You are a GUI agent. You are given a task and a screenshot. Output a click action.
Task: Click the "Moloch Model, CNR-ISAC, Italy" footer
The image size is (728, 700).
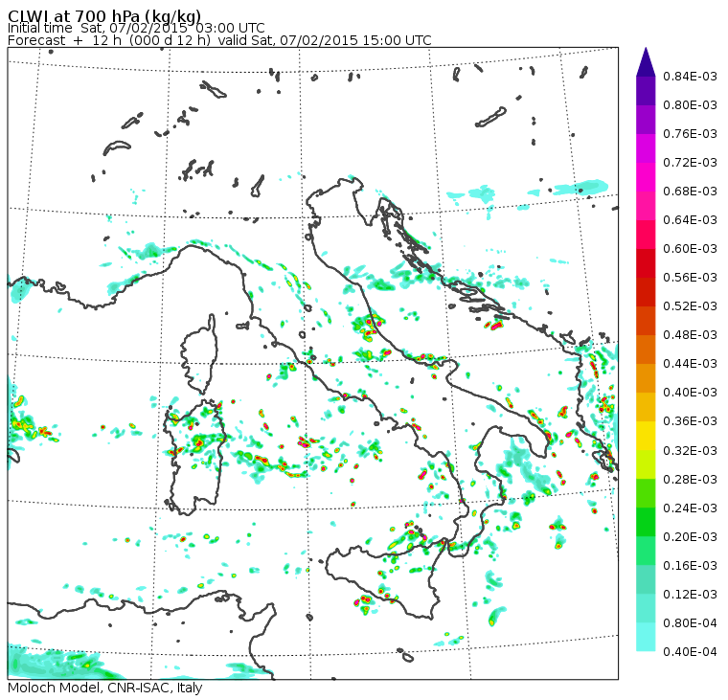(105, 688)
